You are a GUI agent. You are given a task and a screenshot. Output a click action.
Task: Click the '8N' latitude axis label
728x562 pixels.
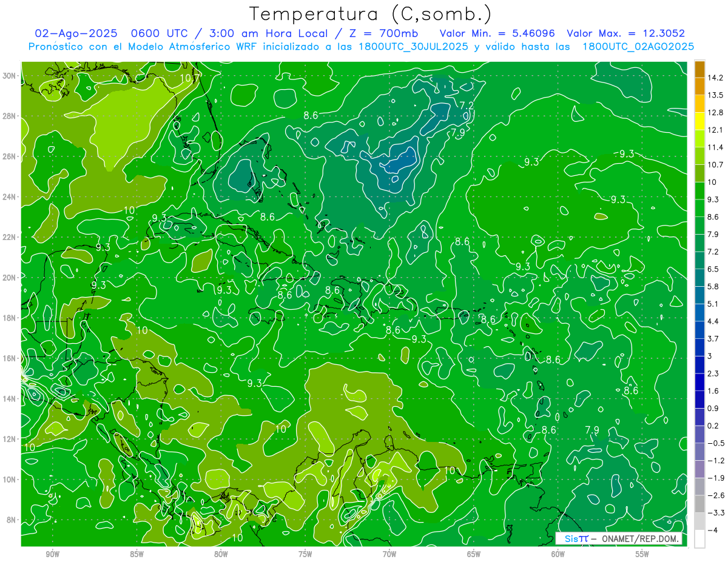pyautogui.click(x=12, y=520)
